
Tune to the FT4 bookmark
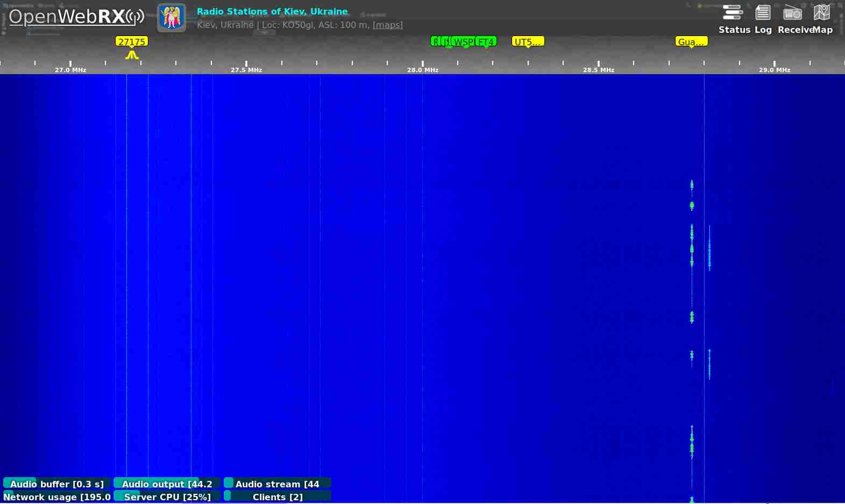pos(486,41)
